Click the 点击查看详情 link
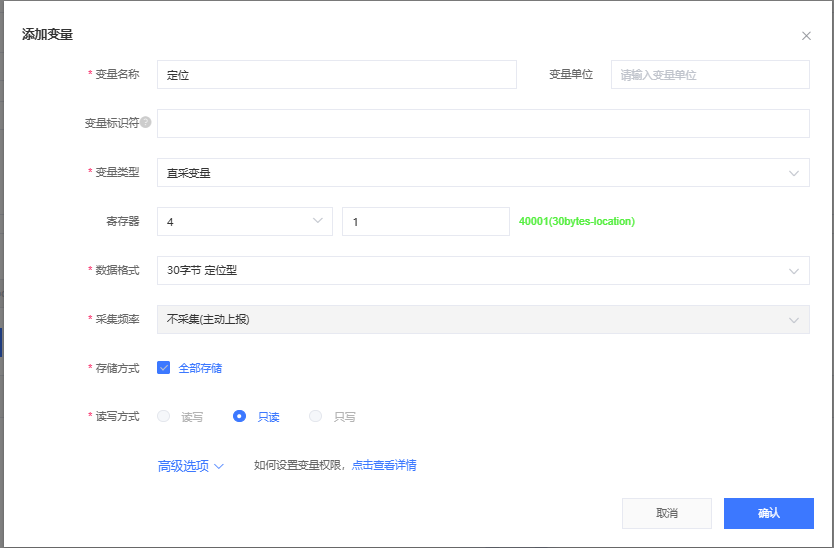The image size is (834, 548). coord(384,465)
